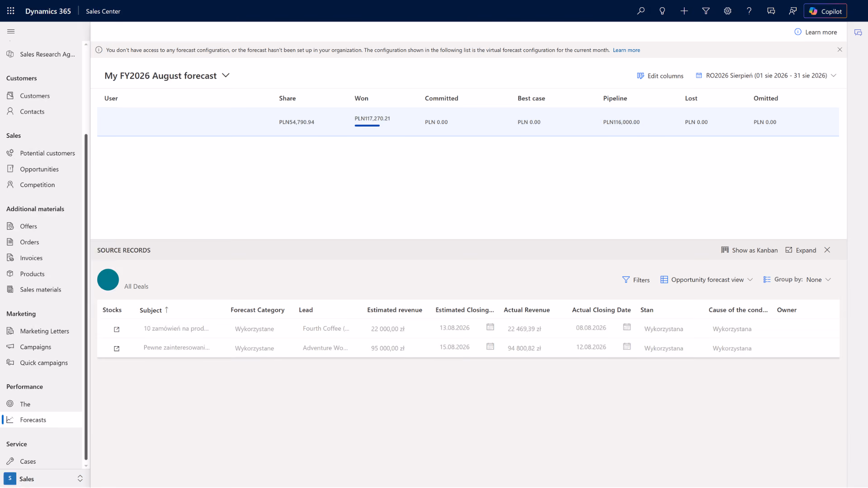Follow the Learn more link in banner
Viewport: 868px width, 488px height.
pyautogui.click(x=626, y=50)
